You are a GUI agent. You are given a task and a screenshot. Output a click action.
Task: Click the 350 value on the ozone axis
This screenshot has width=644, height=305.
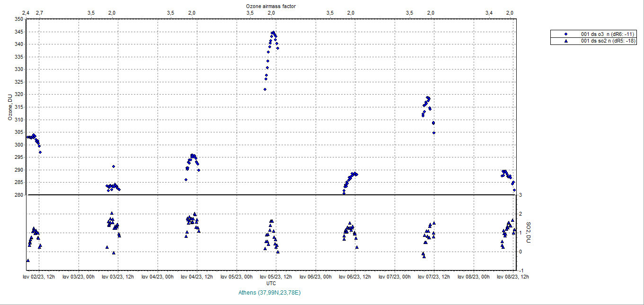click(18, 19)
